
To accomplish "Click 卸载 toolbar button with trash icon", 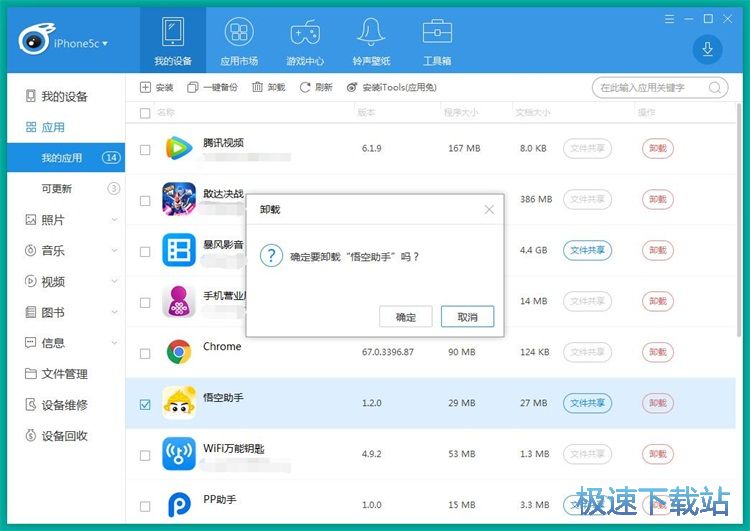I will click(268, 87).
